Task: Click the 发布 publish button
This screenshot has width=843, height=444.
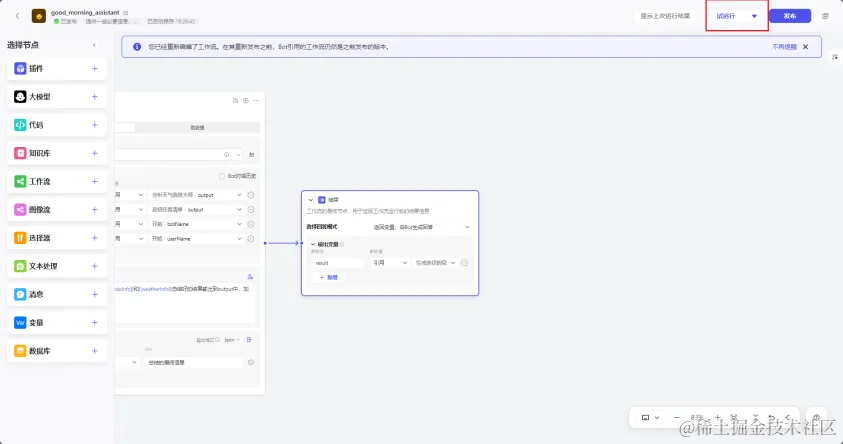Action: pyautogui.click(x=790, y=16)
